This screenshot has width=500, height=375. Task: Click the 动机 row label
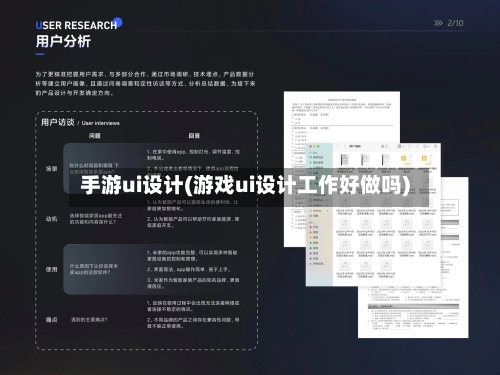pyautogui.click(x=51, y=219)
